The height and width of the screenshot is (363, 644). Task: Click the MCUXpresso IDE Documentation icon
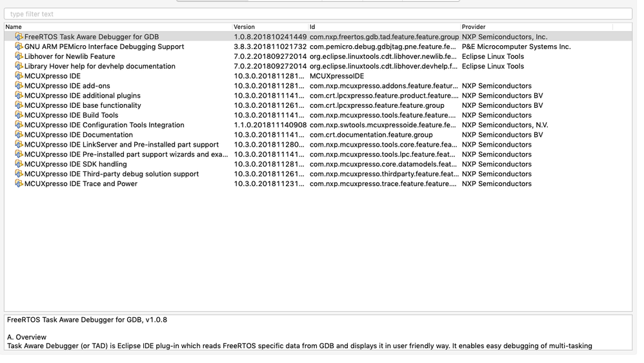[19, 135]
